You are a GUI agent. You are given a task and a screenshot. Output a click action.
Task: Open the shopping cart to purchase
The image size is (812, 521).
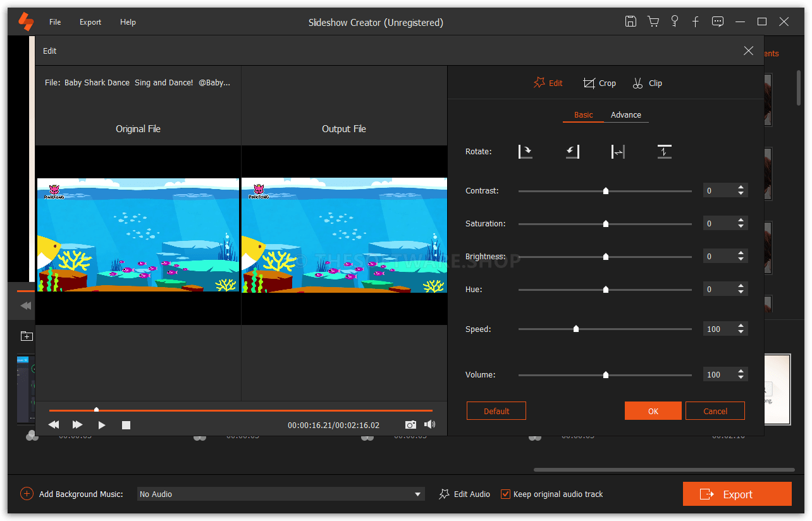(653, 21)
